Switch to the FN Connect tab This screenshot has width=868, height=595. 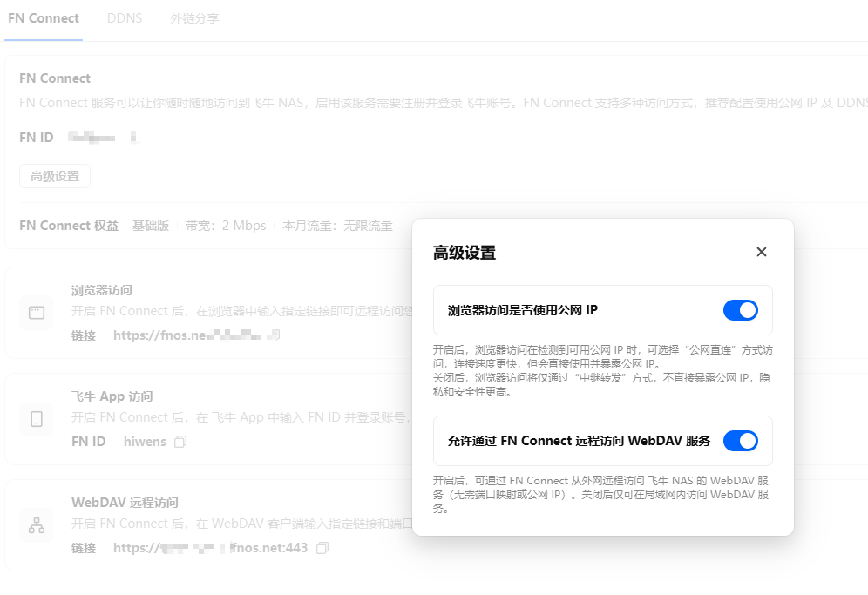44,18
